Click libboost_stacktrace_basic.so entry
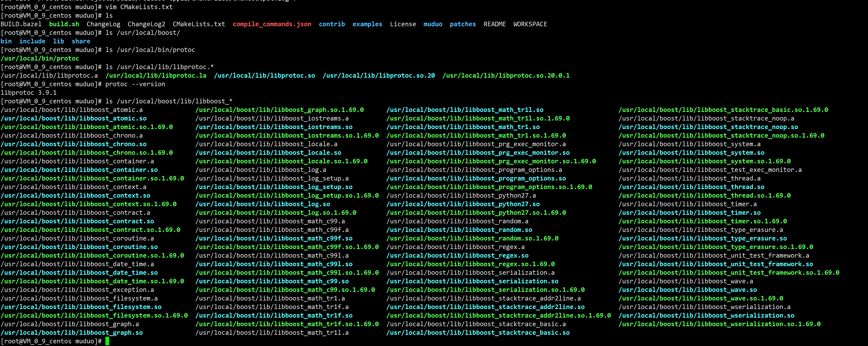 [x=478, y=333]
